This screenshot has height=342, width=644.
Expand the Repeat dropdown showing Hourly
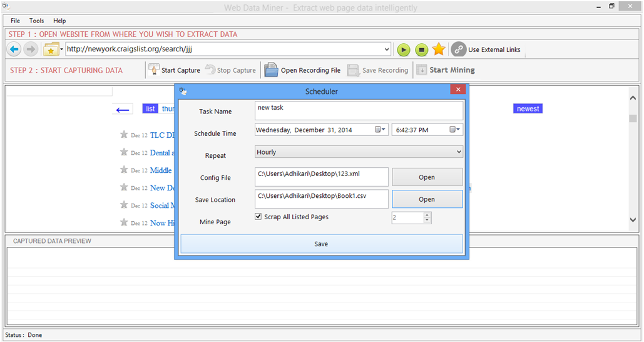coord(459,152)
